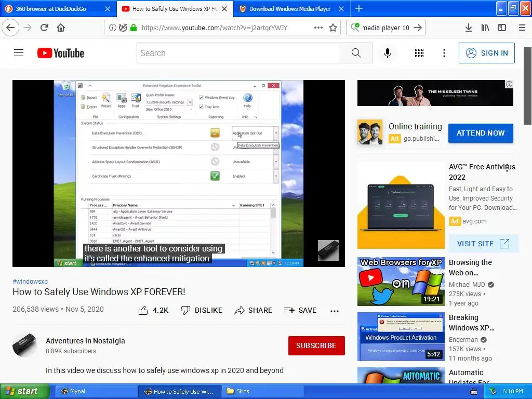The height and width of the screenshot is (399, 532).
Task: Open Adventures in Nostalgia channel avatar
Action: tap(25, 345)
